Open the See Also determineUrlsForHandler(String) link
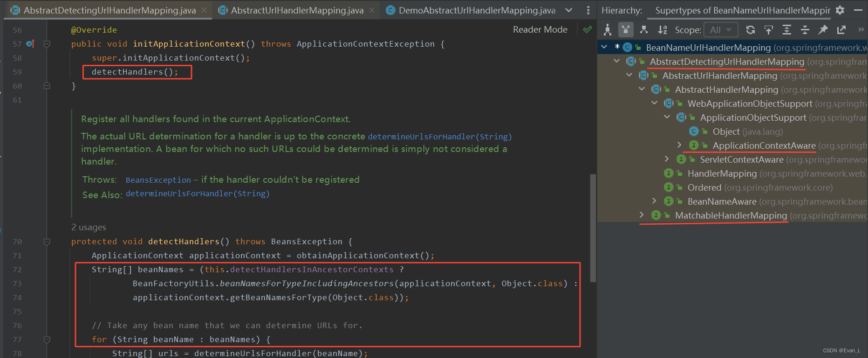 [198, 193]
